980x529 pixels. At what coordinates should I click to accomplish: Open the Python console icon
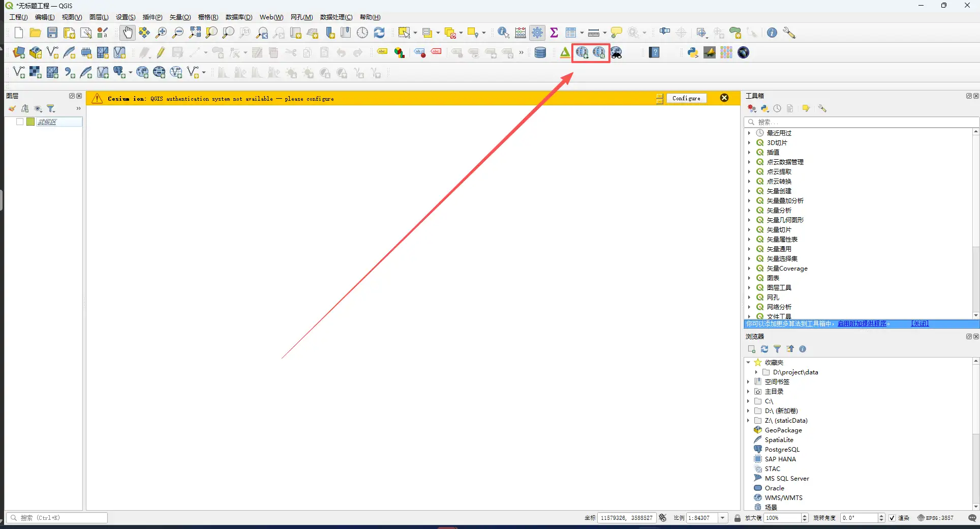[x=692, y=52]
